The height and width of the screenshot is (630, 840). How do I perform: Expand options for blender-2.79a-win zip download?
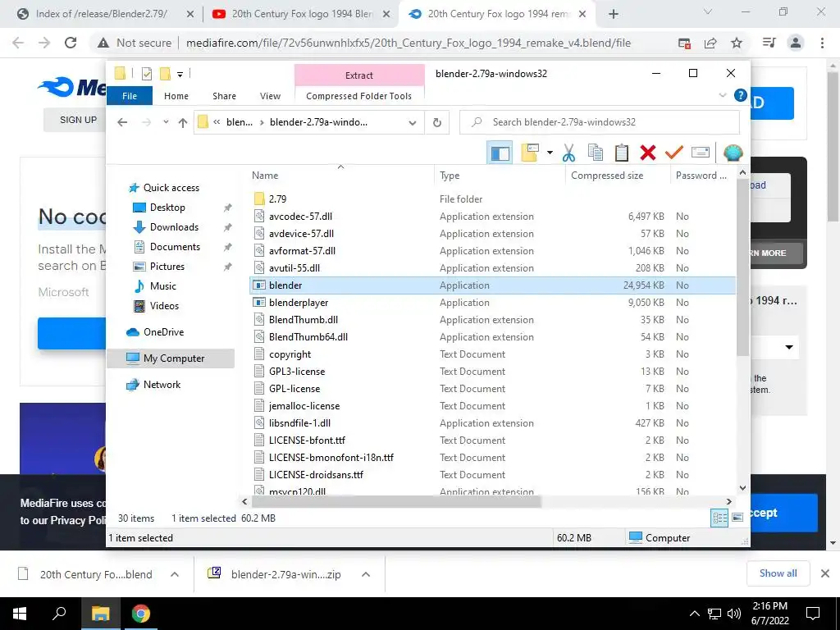(x=366, y=574)
